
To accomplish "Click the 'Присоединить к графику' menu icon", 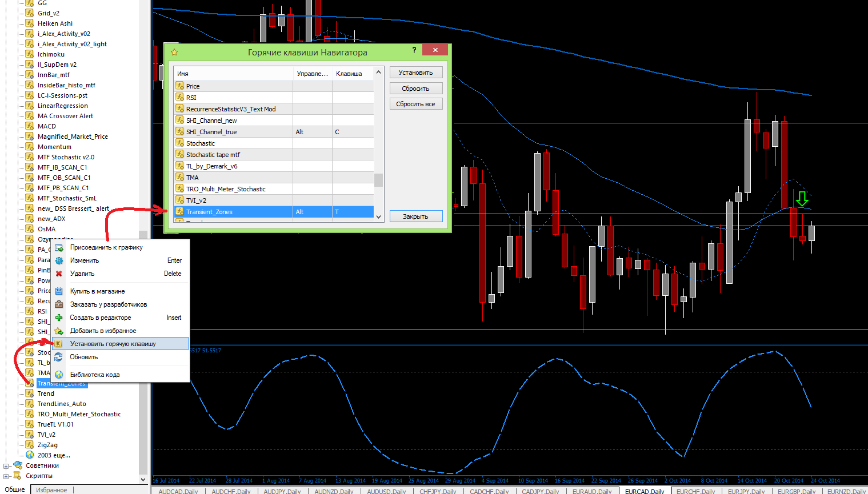I will (59, 247).
